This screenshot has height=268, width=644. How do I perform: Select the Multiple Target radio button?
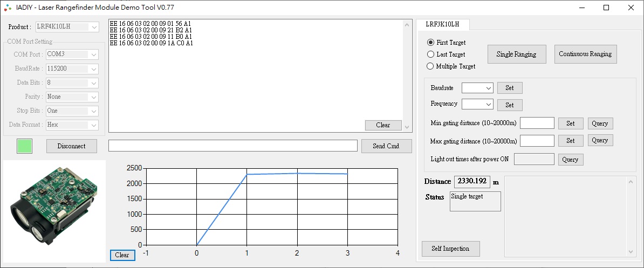[430, 66]
